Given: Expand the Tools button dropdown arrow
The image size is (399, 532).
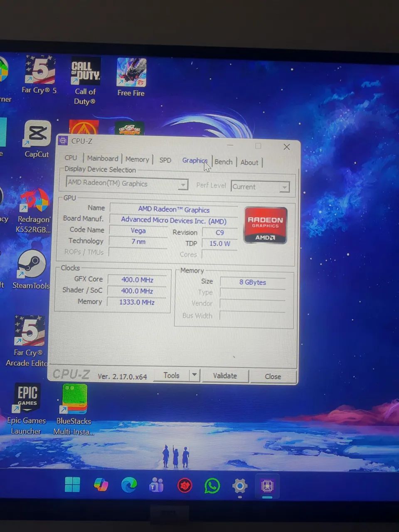Looking at the screenshot, I should 194,375.
